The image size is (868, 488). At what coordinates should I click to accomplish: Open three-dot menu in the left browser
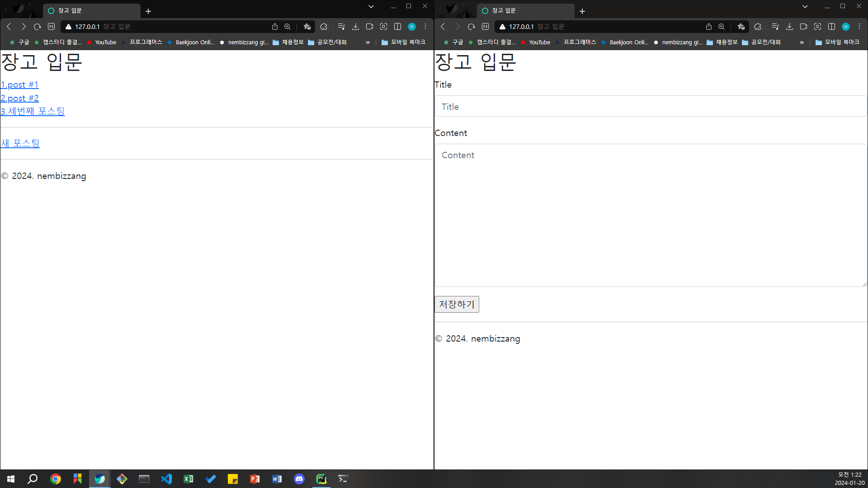pos(425,27)
